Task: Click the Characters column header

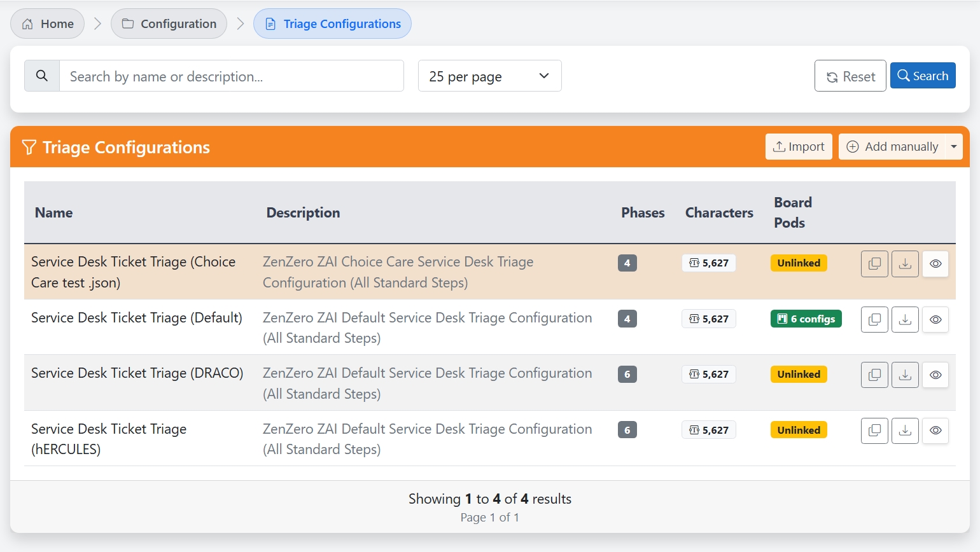Action: pyautogui.click(x=719, y=212)
